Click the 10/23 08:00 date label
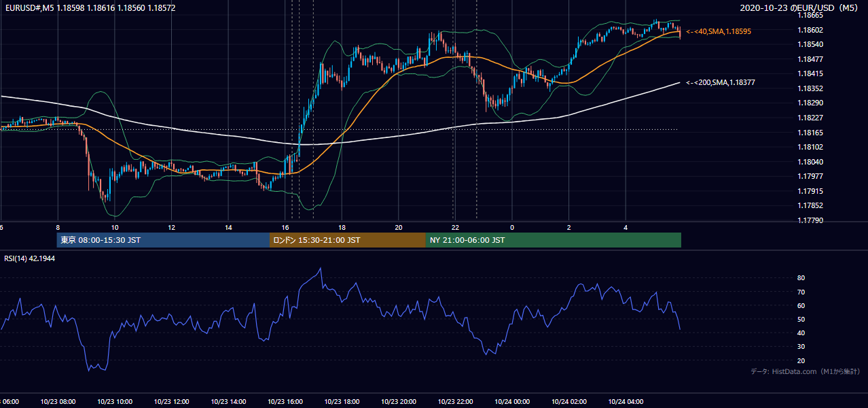This screenshot has height=408, width=868. click(58, 402)
